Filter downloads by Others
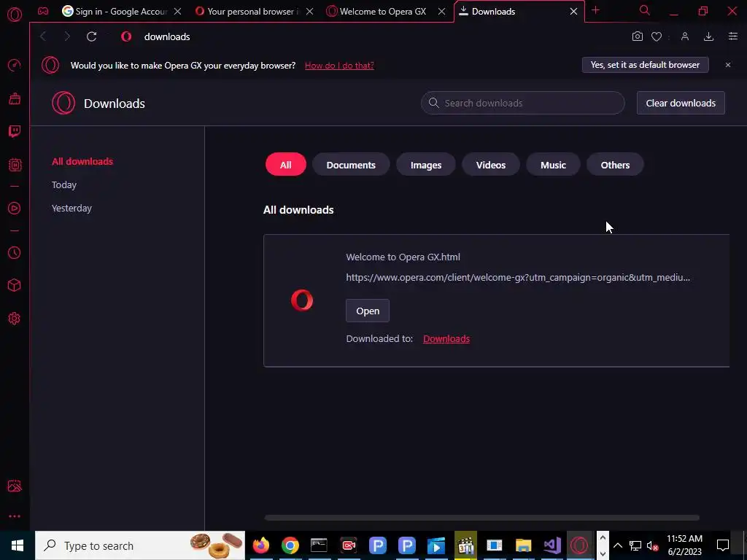The height and width of the screenshot is (560, 747). (x=615, y=165)
